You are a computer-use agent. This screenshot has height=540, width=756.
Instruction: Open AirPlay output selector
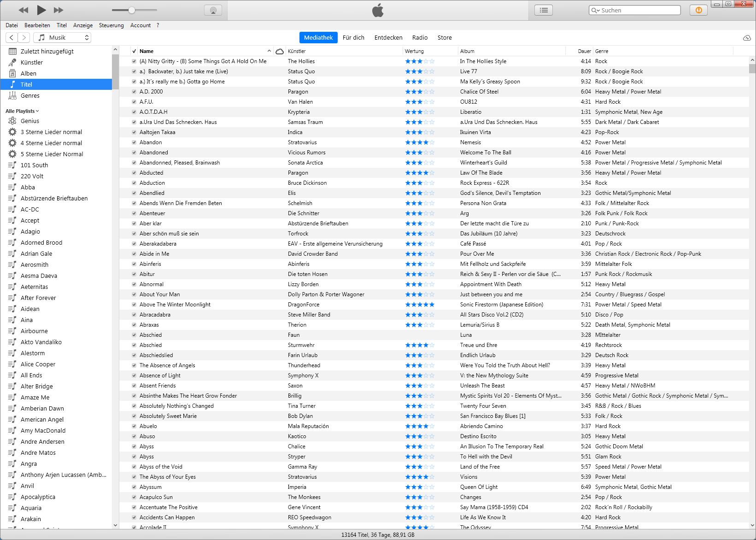point(213,10)
